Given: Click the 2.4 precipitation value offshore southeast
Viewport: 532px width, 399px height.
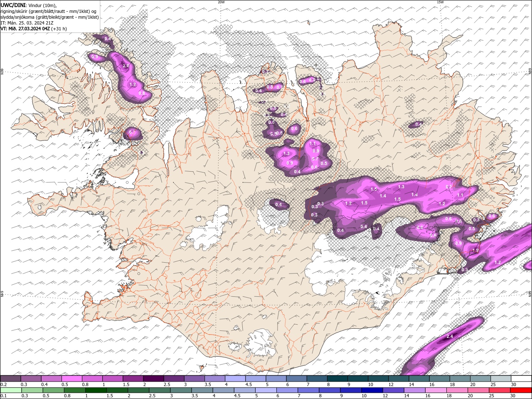Looking at the screenshot, I should coord(449,336).
